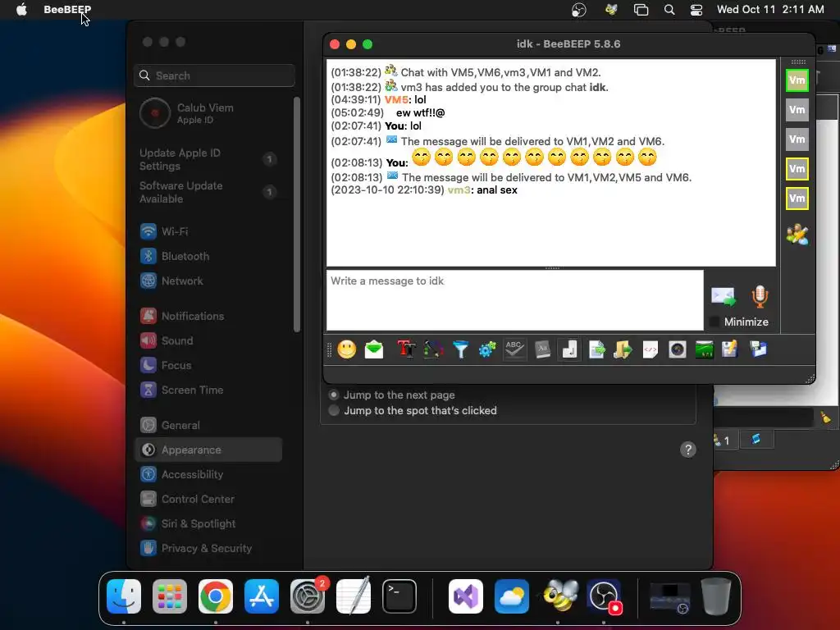
Task: Select Screen Time in Settings sidebar
Action: click(x=208, y=390)
